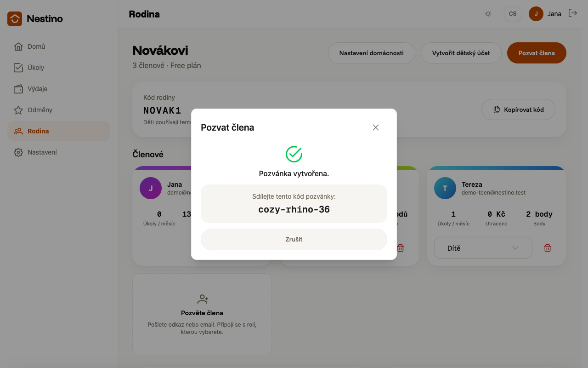Viewport: 588px width, 368px height.
Task: Expand Tereza's Dítě role dropdown
Action: coord(483,248)
